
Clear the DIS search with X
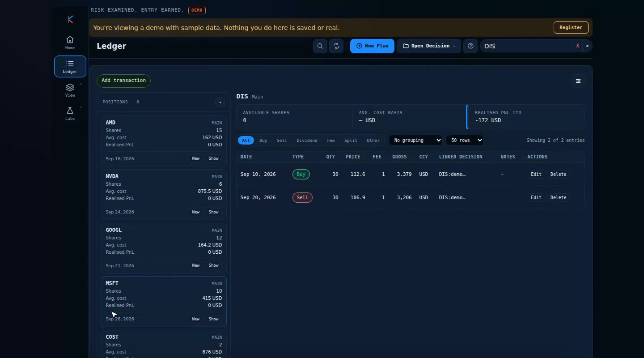point(578,46)
